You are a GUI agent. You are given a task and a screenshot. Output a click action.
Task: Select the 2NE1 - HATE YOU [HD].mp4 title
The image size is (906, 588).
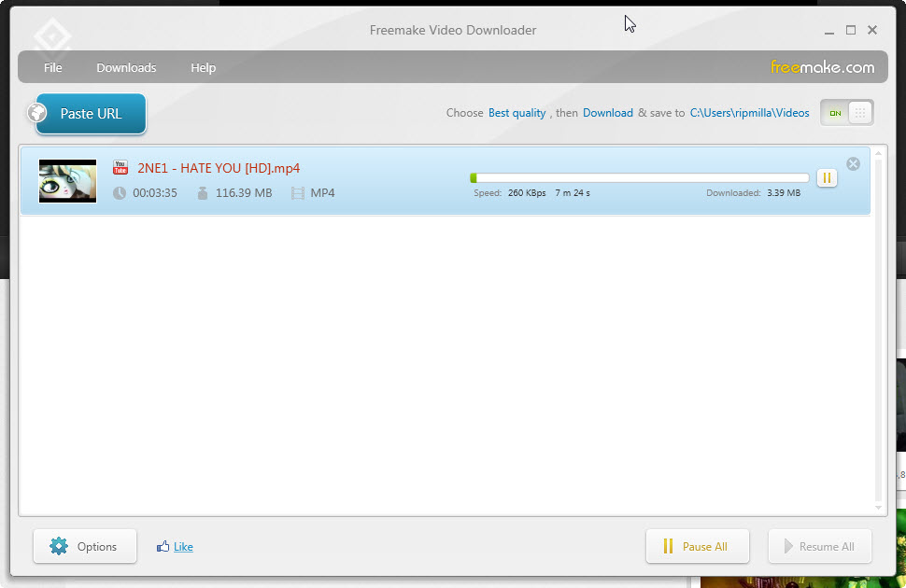tap(219, 168)
